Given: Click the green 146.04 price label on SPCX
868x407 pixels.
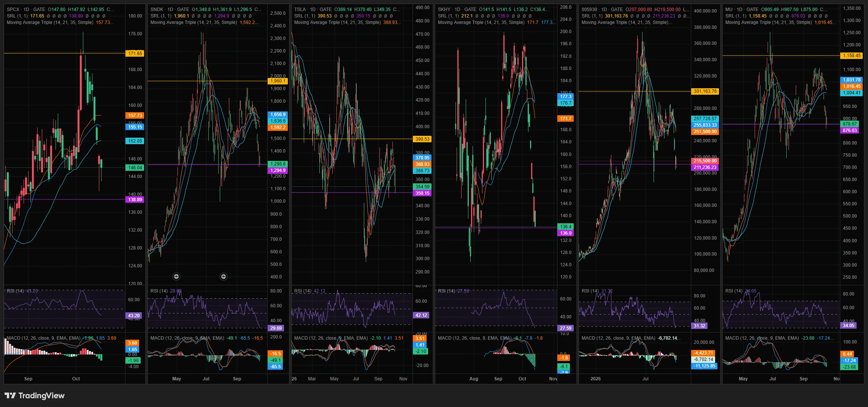Looking at the screenshot, I should pyautogui.click(x=135, y=168).
